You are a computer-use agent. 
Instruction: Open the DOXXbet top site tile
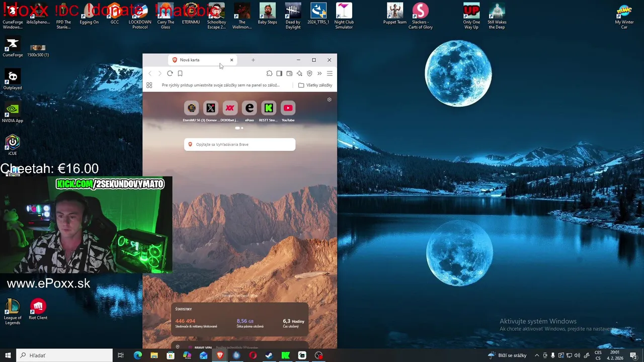(x=230, y=111)
